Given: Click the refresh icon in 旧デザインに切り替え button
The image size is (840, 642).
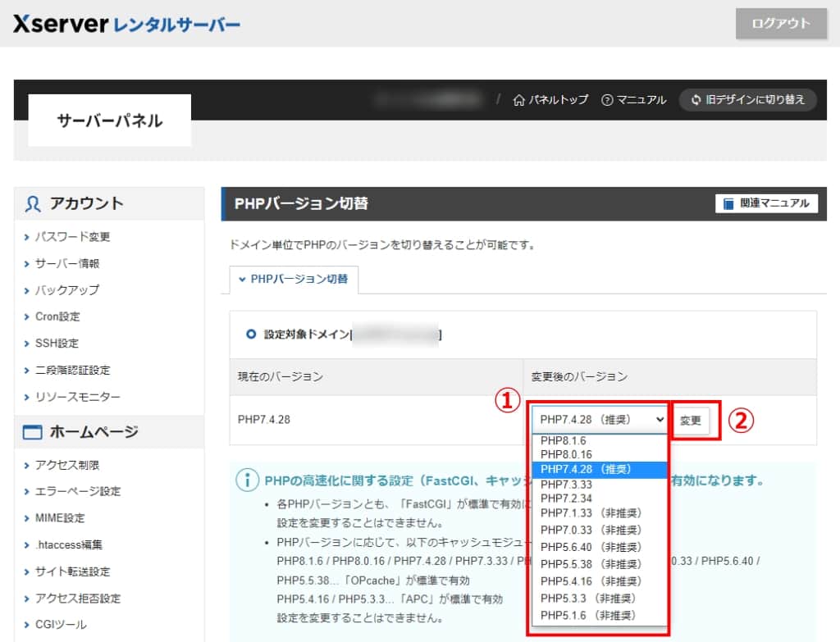Looking at the screenshot, I should tap(696, 99).
